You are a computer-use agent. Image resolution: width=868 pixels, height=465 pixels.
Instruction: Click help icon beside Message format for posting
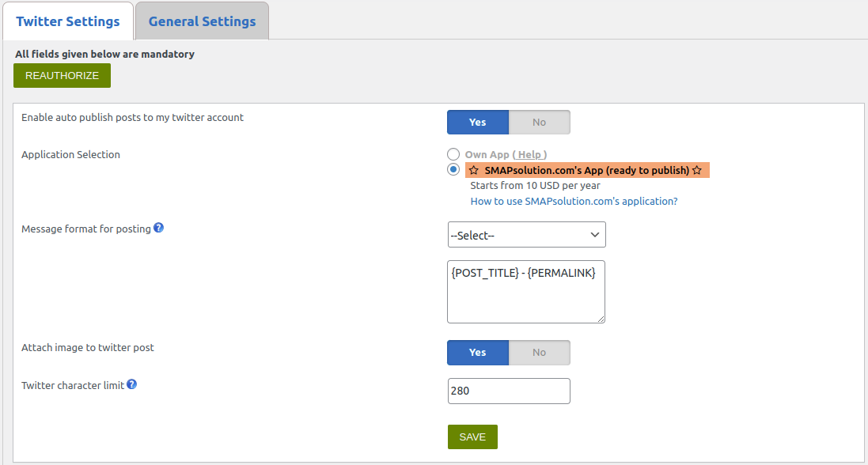tap(159, 228)
